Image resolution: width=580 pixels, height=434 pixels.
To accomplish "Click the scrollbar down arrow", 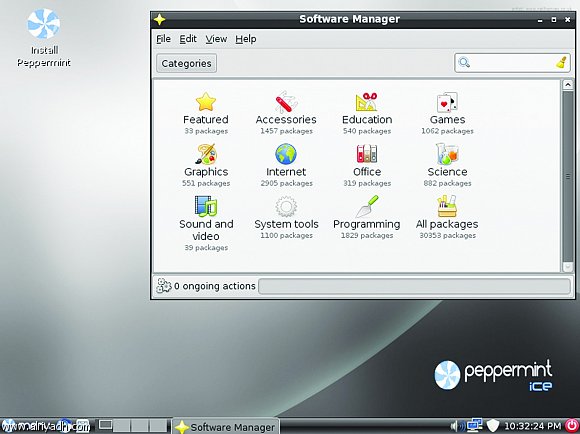I will pyautogui.click(x=567, y=267).
